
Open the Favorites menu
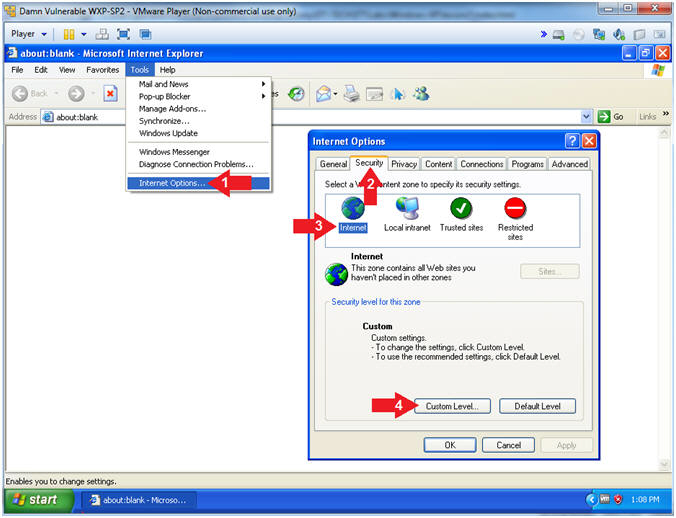pos(103,70)
